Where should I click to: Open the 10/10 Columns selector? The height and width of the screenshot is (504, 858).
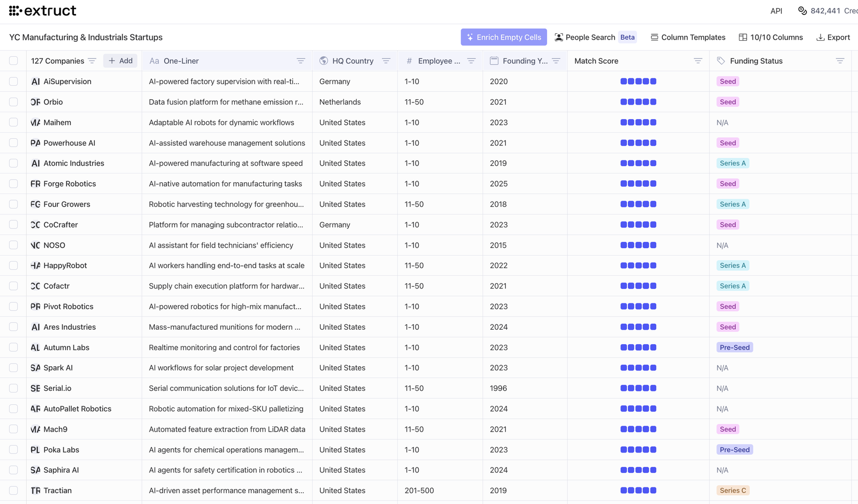[x=771, y=38]
